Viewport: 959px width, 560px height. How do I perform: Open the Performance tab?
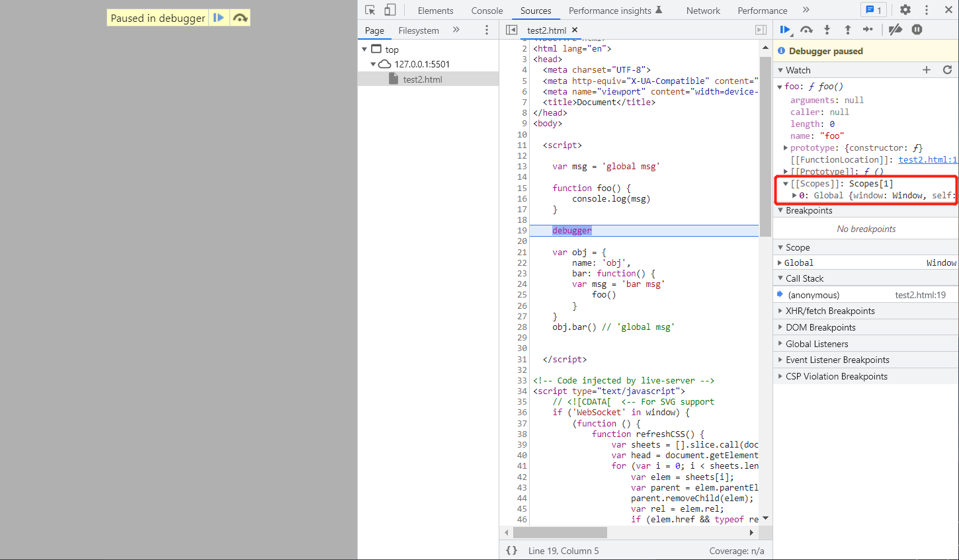[762, 11]
